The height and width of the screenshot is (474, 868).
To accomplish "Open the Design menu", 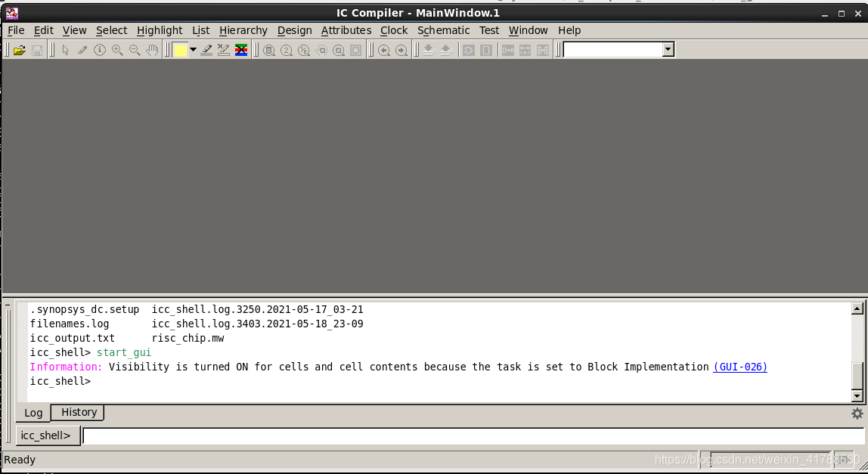I will (295, 30).
